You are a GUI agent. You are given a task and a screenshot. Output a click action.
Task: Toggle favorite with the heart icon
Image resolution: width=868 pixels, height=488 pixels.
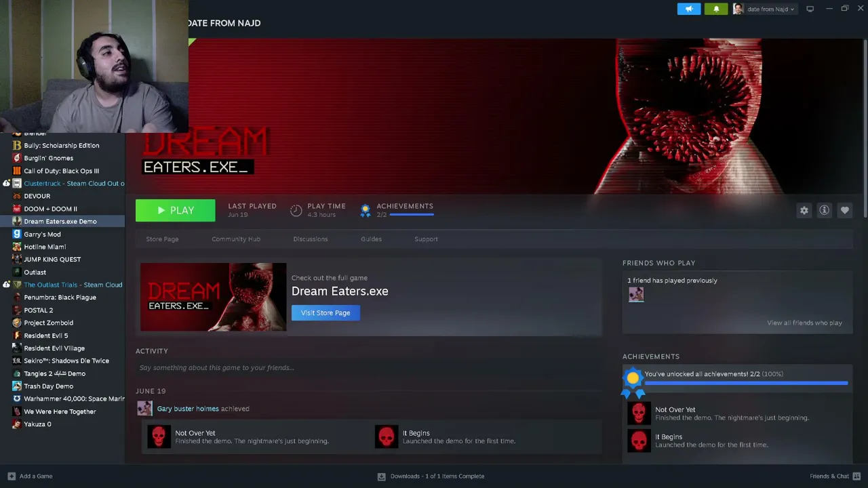click(844, 210)
